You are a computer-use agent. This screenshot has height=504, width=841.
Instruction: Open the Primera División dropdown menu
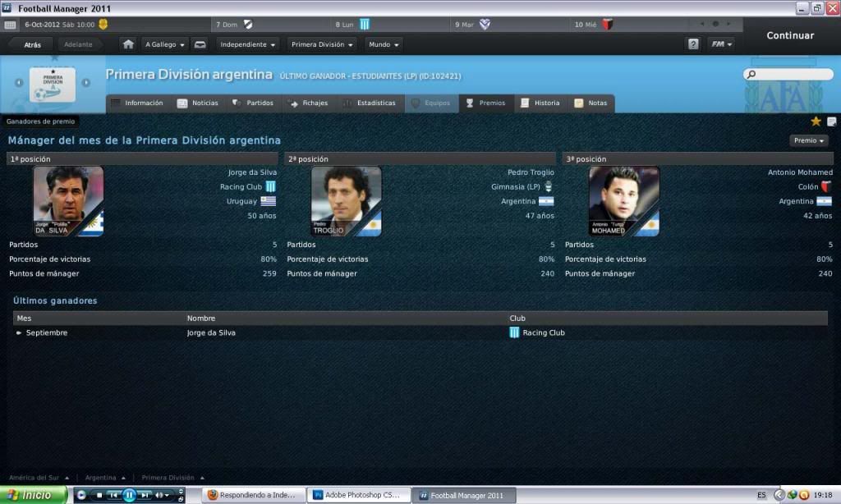point(322,44)
